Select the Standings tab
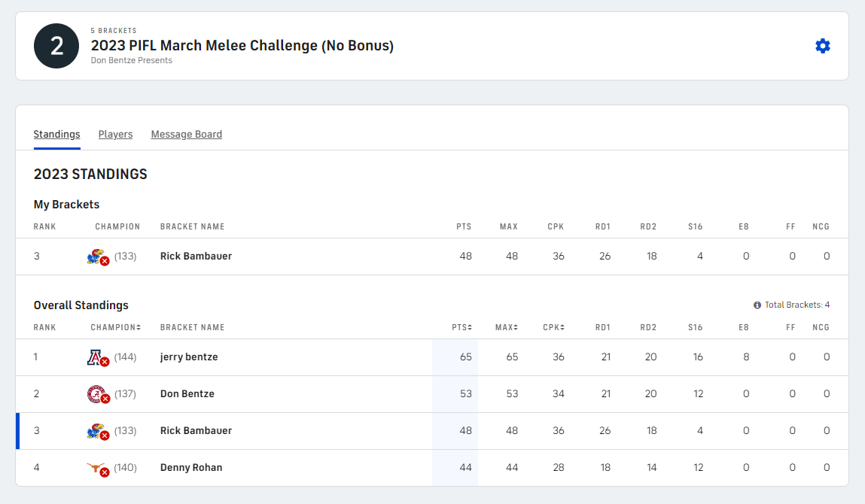Viewport: 865px width, 504px height. (x=56, y=135)
